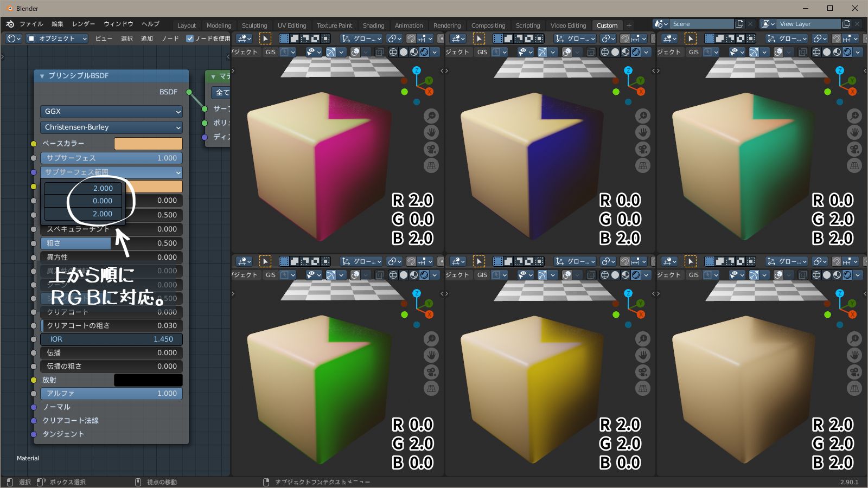Toggle X-ray button in yellow cube viewport
The height and width of the screenshot is (488, 868).
591,275
